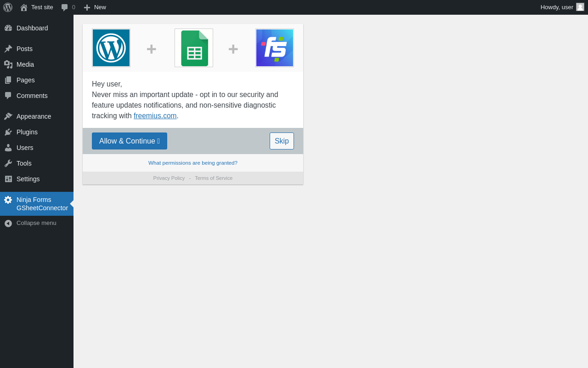This screenshot has height=368, width=588.
Task: Click the Plugins plug icon
Action: [x=8, y=132]
